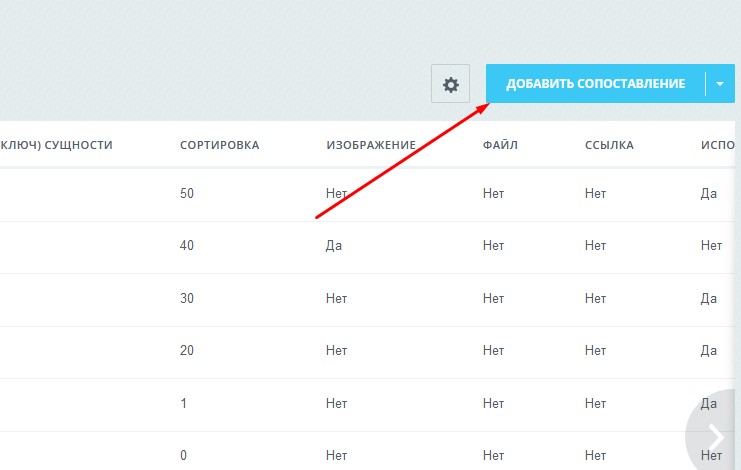Select the sort value 20 cell
The width and height of the screenshot is (741, 470).
click(x=187, y=350)
